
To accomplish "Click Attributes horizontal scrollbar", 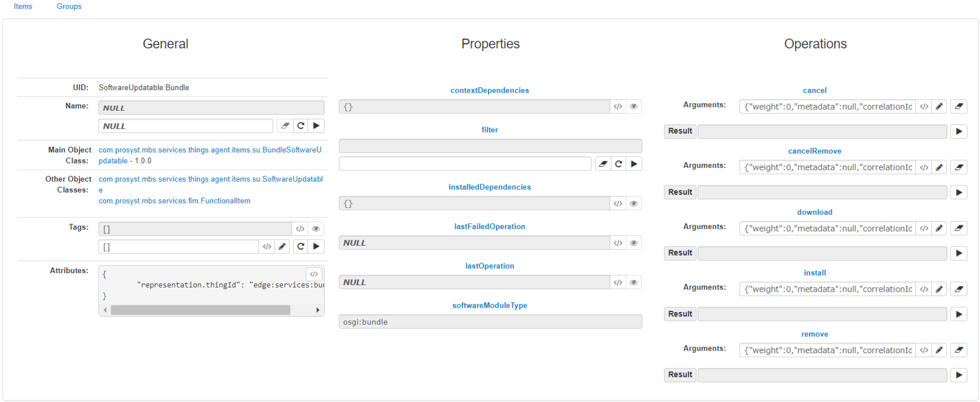I will (200, 310).
